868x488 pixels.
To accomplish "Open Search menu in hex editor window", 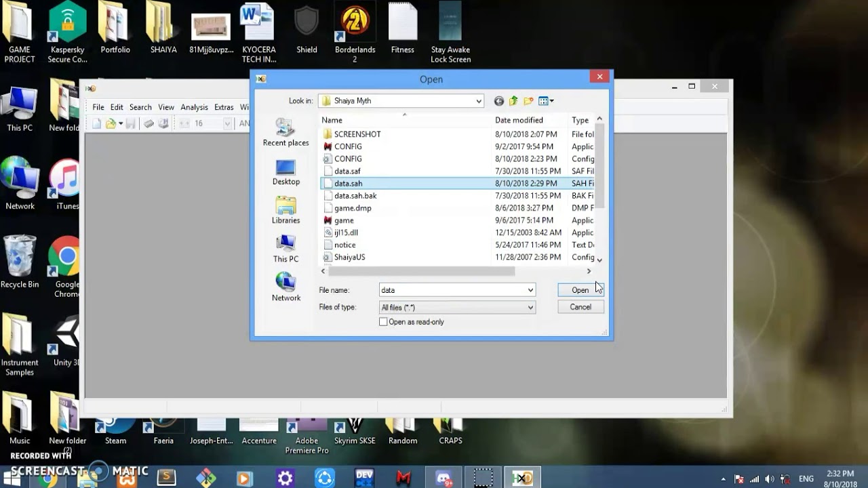I will pos(140,107).
